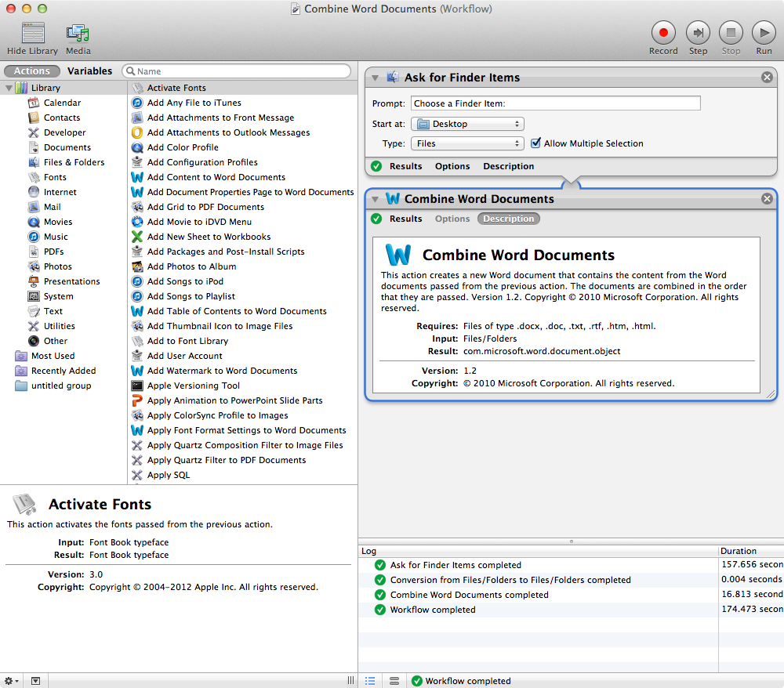Select the Contacts category
This screenshot has height=688, width=784.
click(61, 118)
